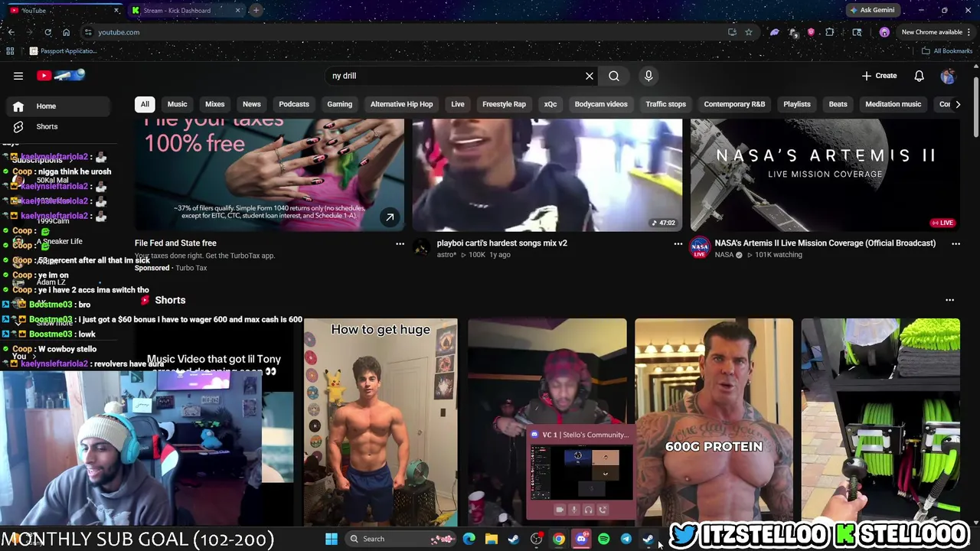
Task: Click the Windows taskbar Search box
Action: (x=400, y=539)
